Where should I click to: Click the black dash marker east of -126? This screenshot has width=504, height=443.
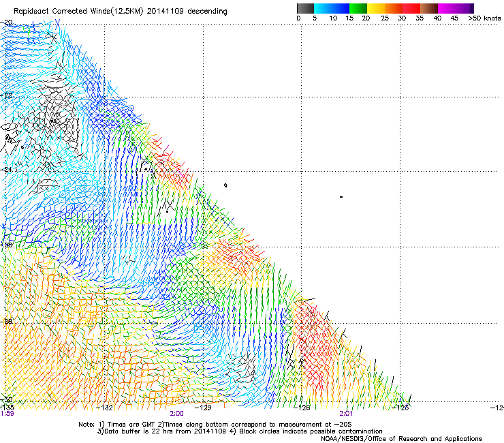[x=341, y=196]
